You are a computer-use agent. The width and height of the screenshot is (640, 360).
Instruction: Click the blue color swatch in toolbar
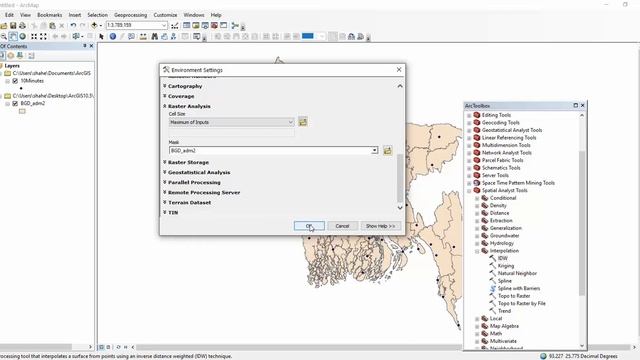(307, 36)
